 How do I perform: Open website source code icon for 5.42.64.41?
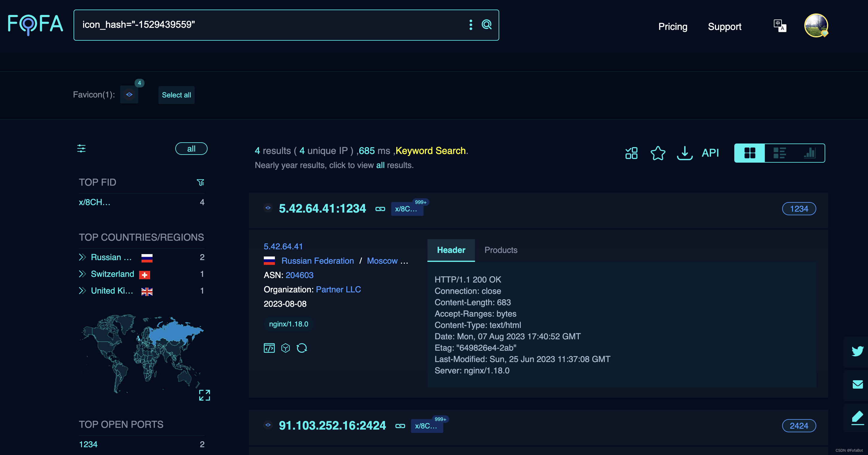(269, 348)
